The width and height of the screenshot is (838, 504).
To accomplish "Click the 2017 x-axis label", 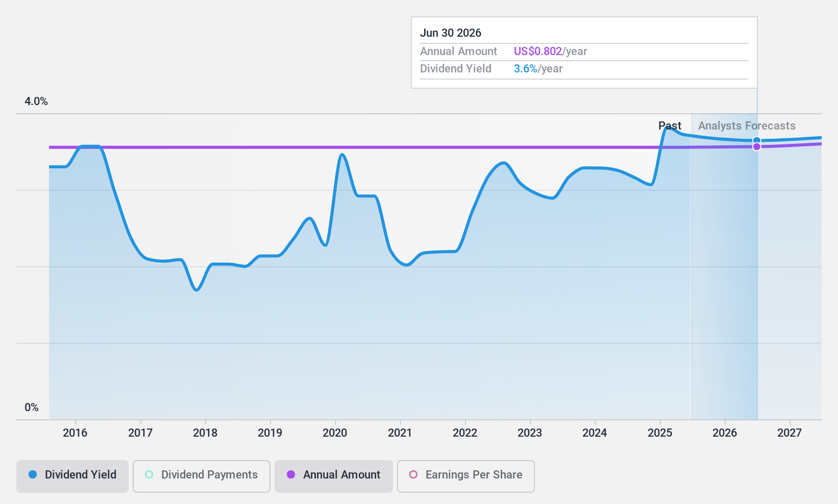I will click(140, 433).
